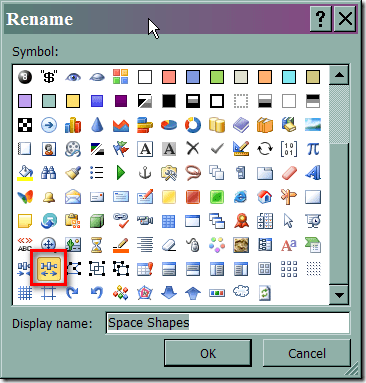Click OK to confirm rename
The image size is (366, 383).
pos(208,353)
